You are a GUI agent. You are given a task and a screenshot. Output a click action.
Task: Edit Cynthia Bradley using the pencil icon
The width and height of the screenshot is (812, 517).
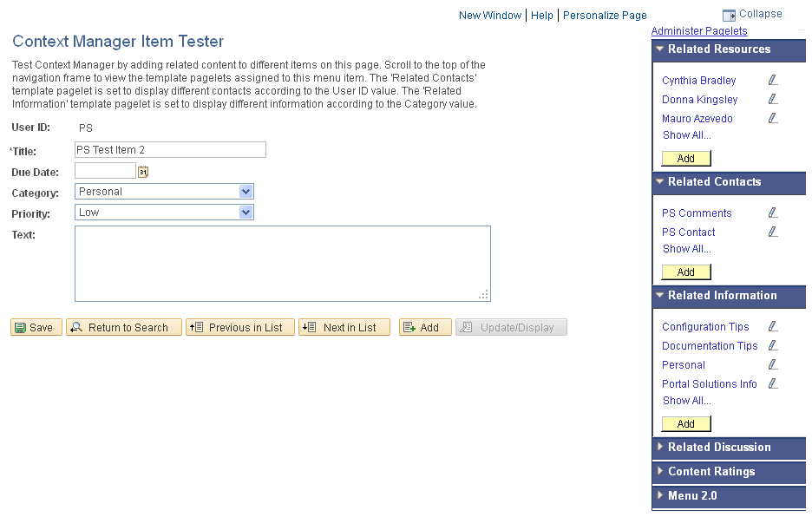[772, 80]
